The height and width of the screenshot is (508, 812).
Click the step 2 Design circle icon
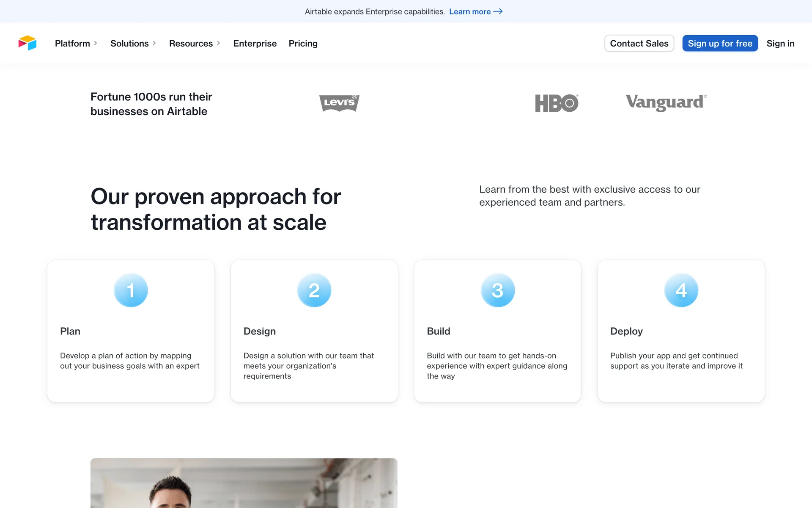coord(314,290)
